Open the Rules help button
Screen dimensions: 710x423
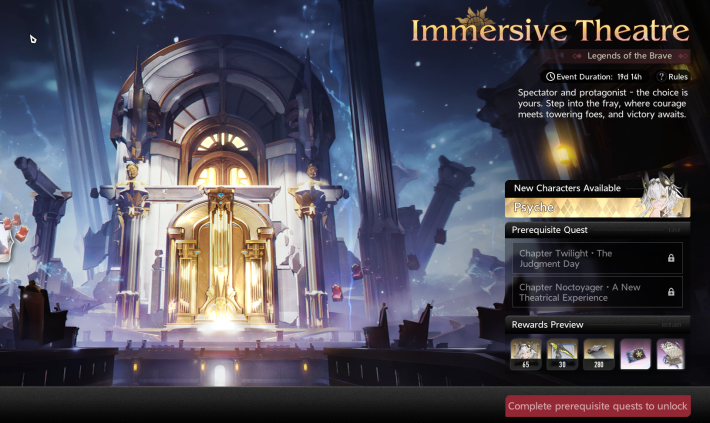point(672,77)
